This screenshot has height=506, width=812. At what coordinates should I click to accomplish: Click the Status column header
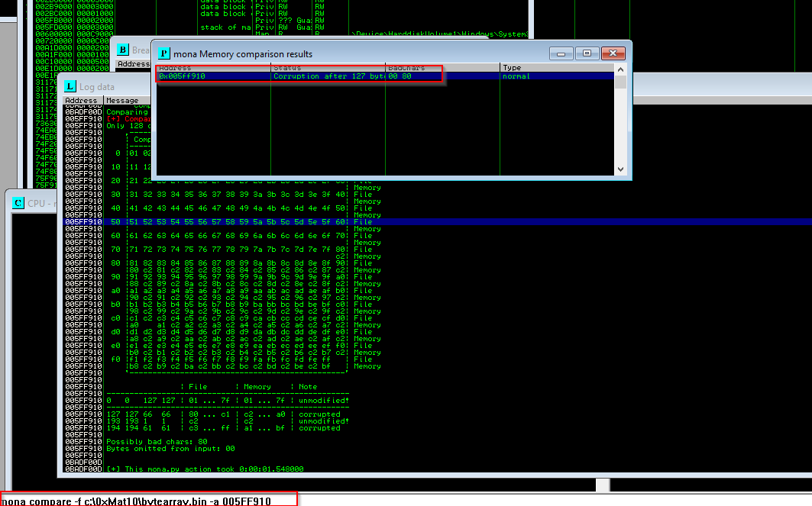[x=328, y=67]
